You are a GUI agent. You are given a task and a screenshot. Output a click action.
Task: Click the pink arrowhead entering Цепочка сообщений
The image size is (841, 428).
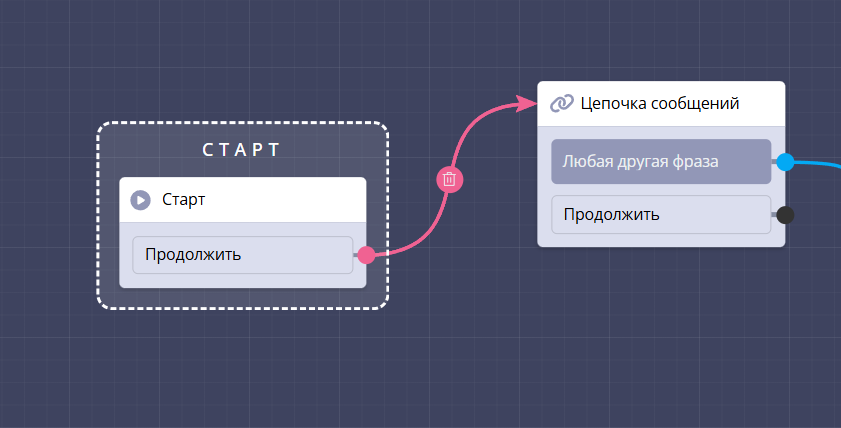tap(526, 102)
